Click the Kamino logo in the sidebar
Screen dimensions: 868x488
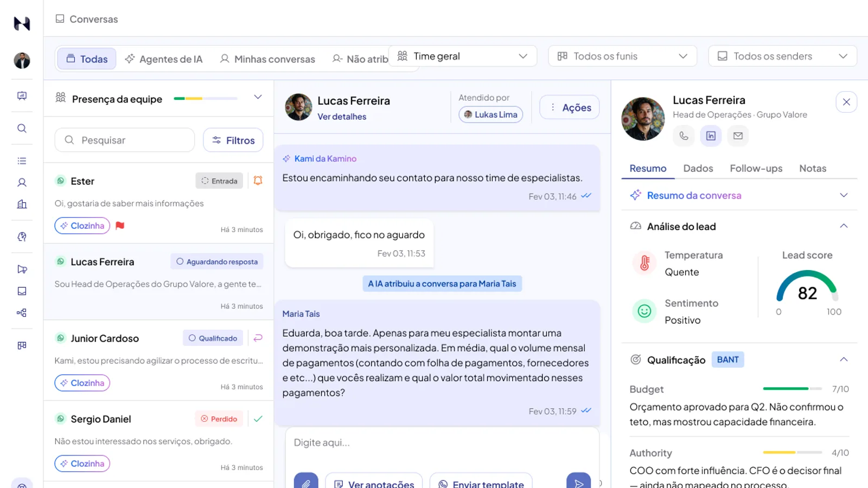[x=22, y=23]
